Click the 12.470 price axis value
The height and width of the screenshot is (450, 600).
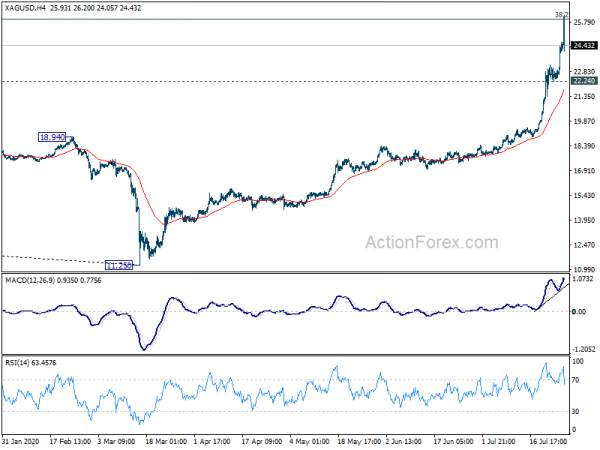pos(584,245)
